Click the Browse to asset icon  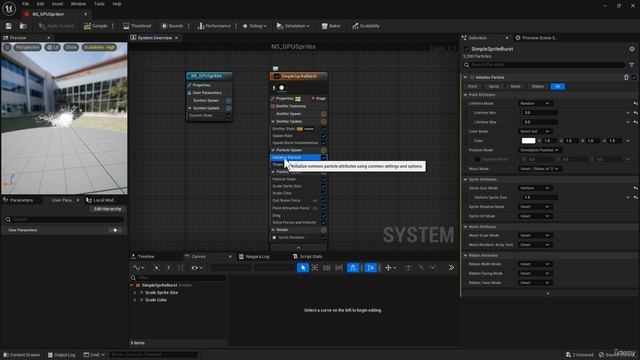(23, 26)
